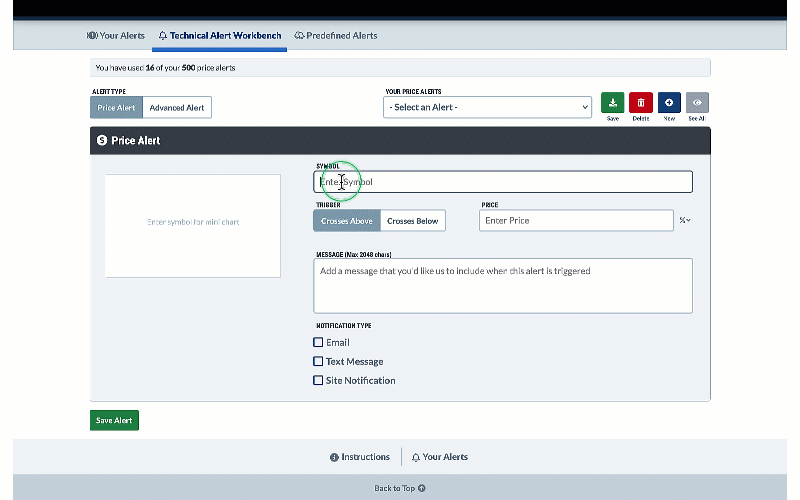Click the Back to Top arrow icon
Viewport: 800px width, 500px height.
[x=422, y=488]
